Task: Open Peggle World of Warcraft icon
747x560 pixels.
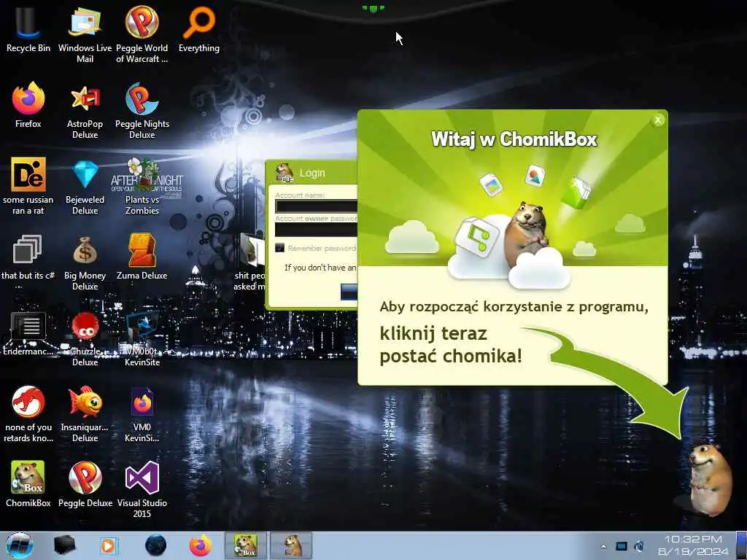Action: tap(142, 34)
